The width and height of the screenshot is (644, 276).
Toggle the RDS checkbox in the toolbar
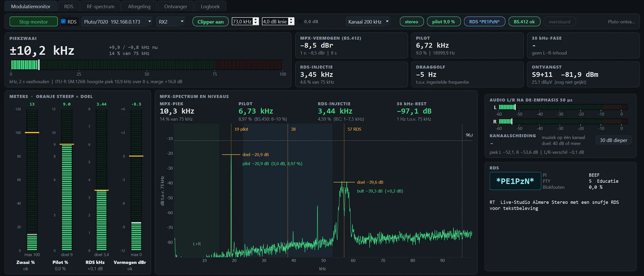pos(63,21)
